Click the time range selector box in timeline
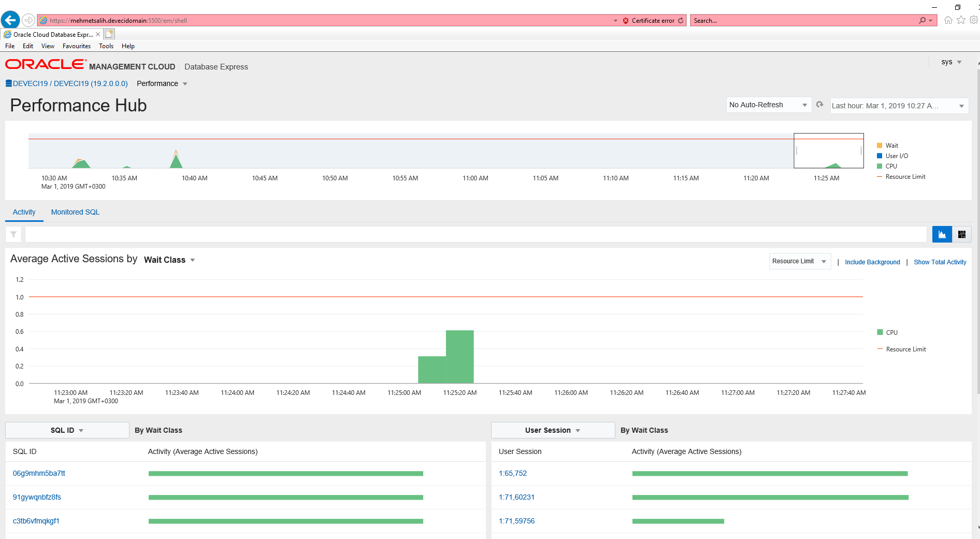 pos(828,151)
